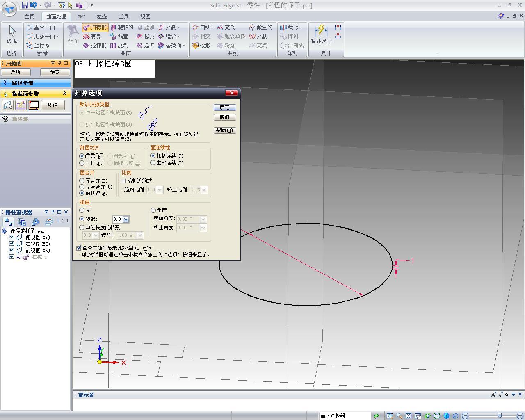Image resolution: width=525 pixels, height=420 pixels.
Task: Select the 拉伸的 (Extruded) surface tool
Action: (95, 45)
